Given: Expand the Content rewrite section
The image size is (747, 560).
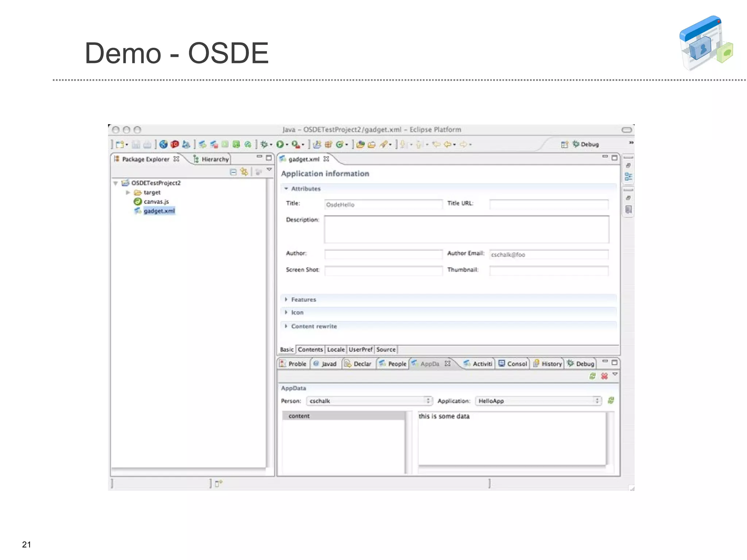Looking at the screenshot, I should [x=286, y=326].
